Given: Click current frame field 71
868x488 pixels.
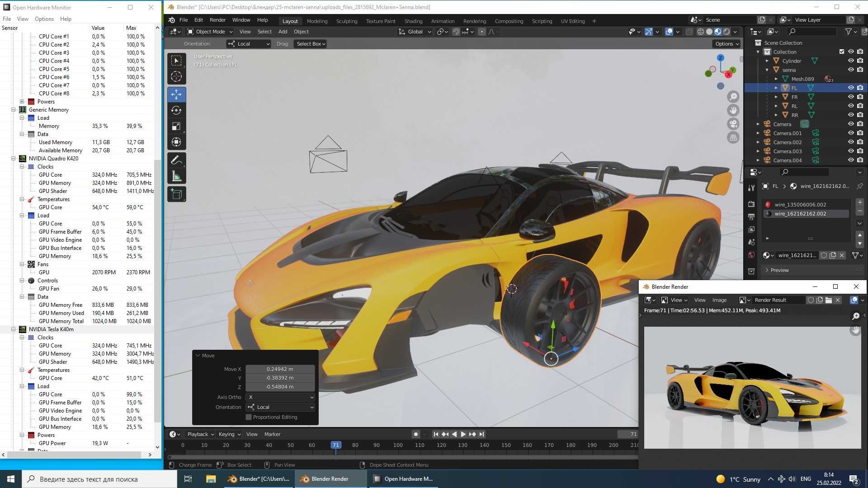Looking at the screenshot, I should coord(628,434).
